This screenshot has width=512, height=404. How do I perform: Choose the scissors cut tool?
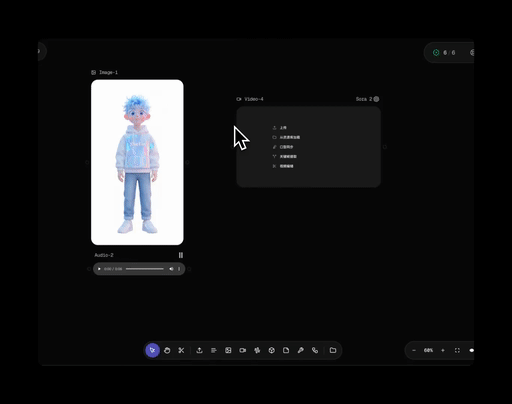[181, 350]
